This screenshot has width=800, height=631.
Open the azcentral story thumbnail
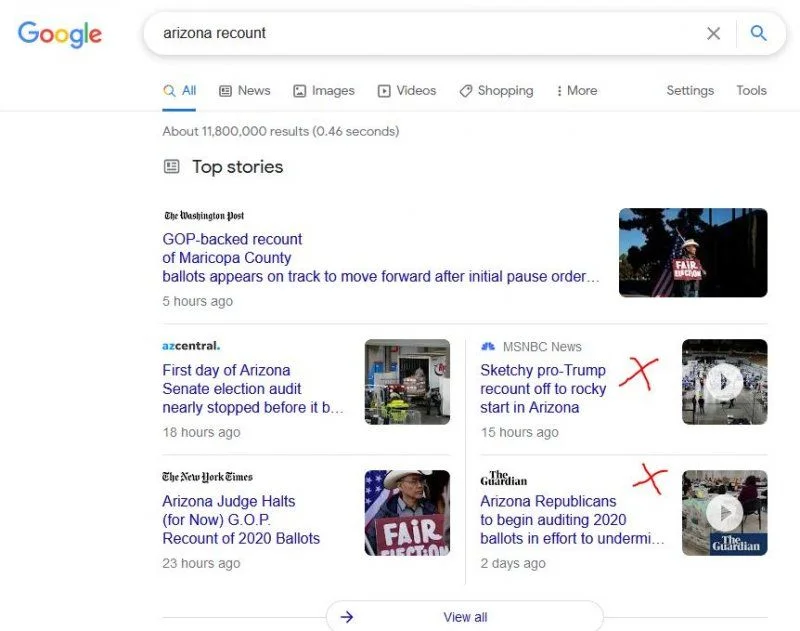pyautogui.click(x=407, y=382)
